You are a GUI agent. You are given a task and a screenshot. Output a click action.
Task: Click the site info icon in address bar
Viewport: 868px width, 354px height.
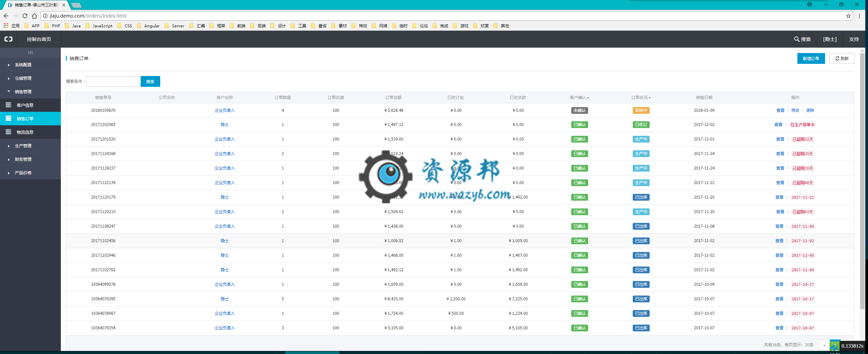click(x=45, y=16)
